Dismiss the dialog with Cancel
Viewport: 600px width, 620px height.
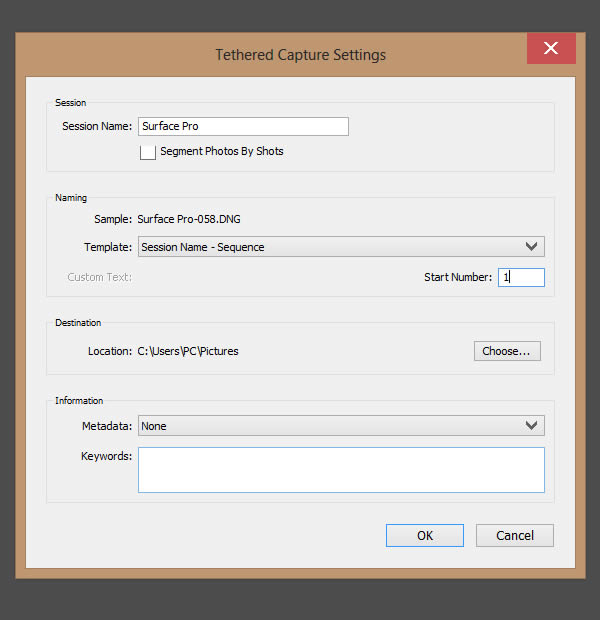pos(515,535)
